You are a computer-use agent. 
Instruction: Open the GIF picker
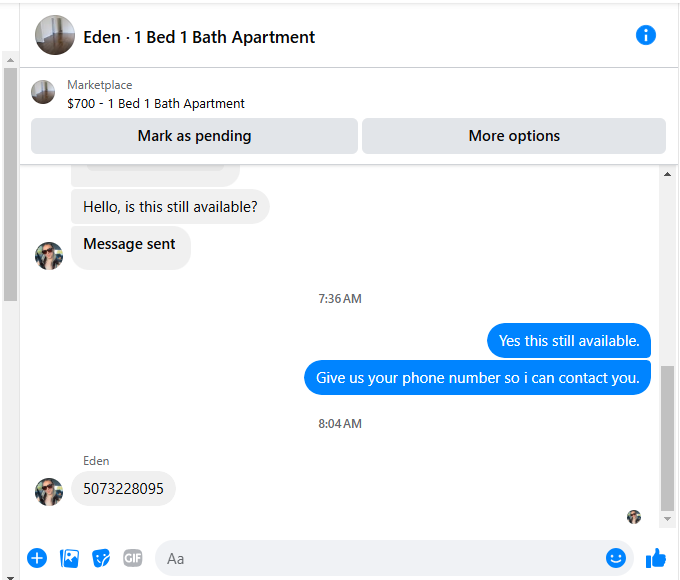click(133, 558)
